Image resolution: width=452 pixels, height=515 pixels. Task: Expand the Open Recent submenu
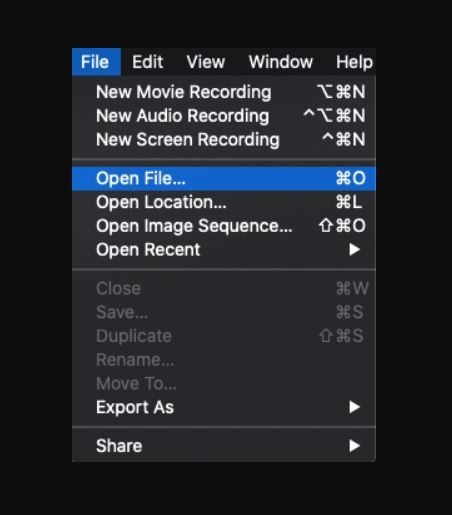tap(224, 250)
